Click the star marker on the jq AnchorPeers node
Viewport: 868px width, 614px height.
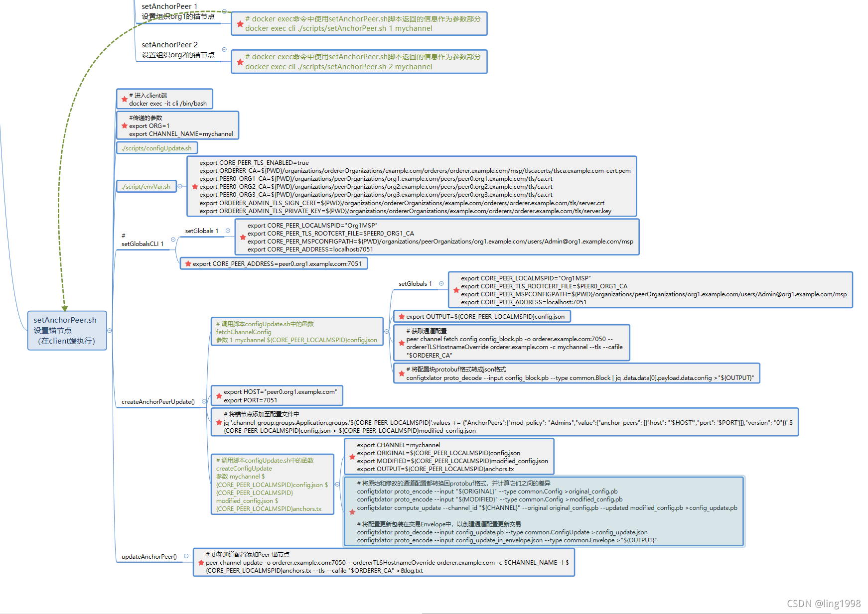coord(219,422)
